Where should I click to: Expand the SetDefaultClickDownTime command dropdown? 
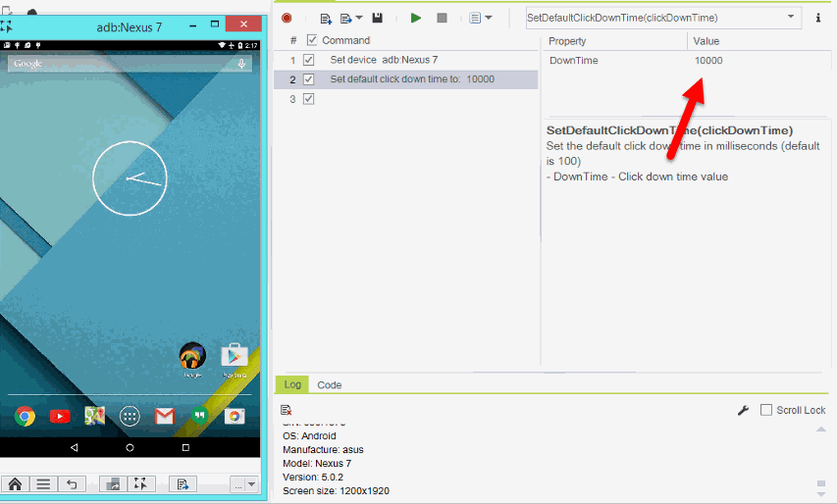(x=791, y=18)
